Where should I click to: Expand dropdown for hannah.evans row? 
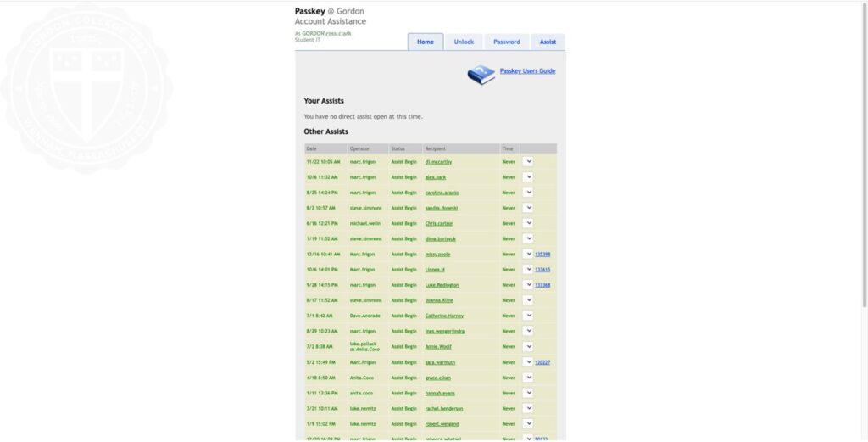[528, 394]
